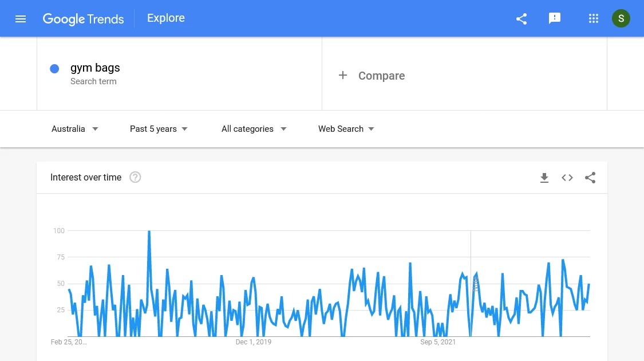Click the Explore header label
The image size is (644, 361).
pyautogui.click(x=166, y=18)
